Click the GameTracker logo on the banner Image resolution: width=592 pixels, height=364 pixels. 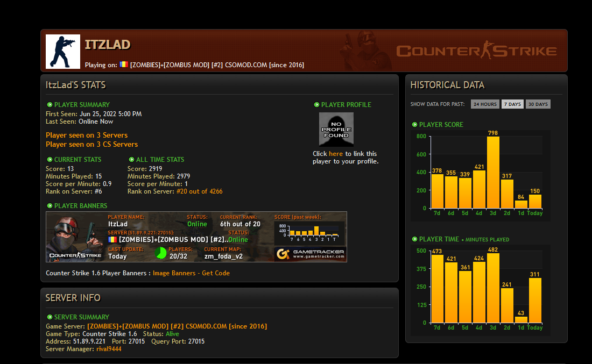coord(309,254)
